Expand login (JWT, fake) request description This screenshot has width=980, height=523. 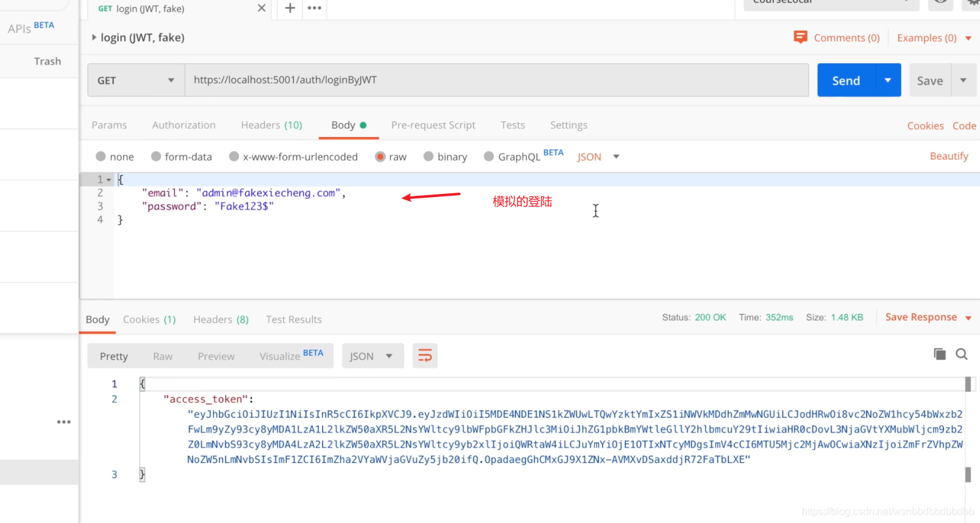pos(94,37)
